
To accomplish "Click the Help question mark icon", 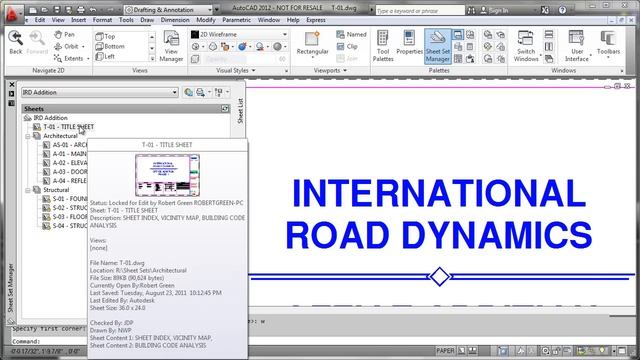I will (562, 10).
